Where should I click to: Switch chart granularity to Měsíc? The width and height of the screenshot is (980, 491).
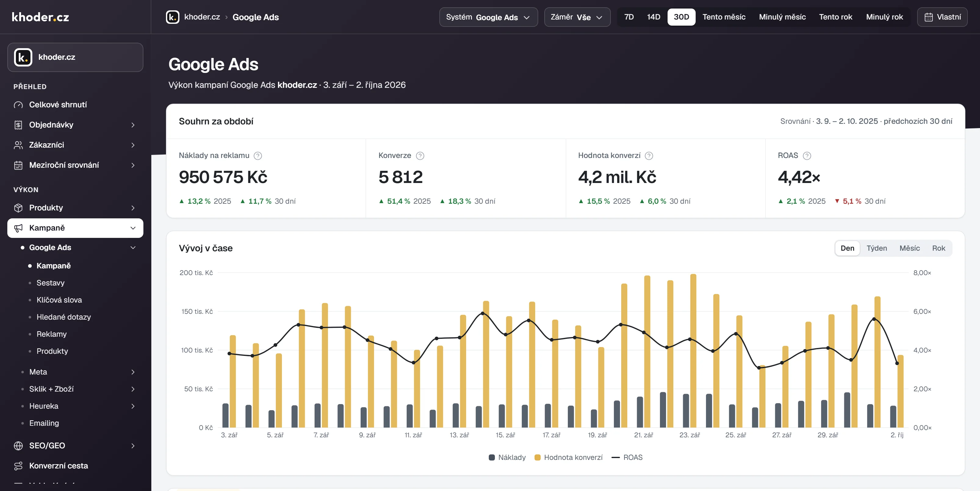coord(909,248)
